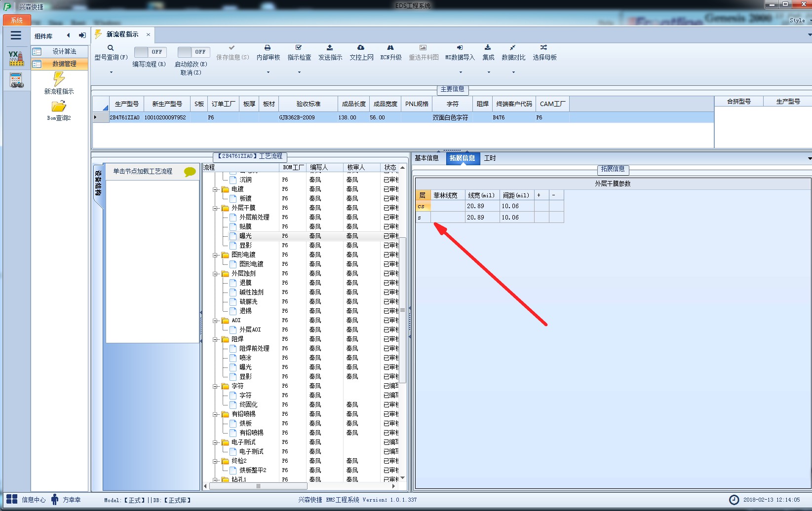Click the process tree vertical scrollbar
Screen dimensions: 812x511
pos(402,310)
